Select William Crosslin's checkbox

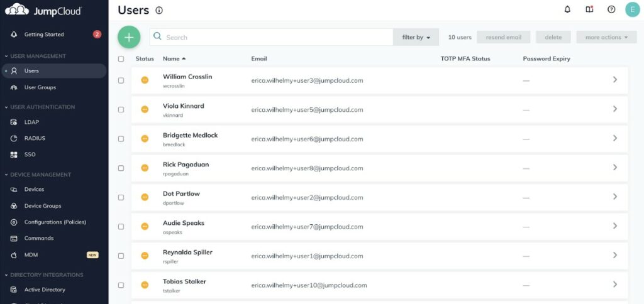[x=121, y=80]
